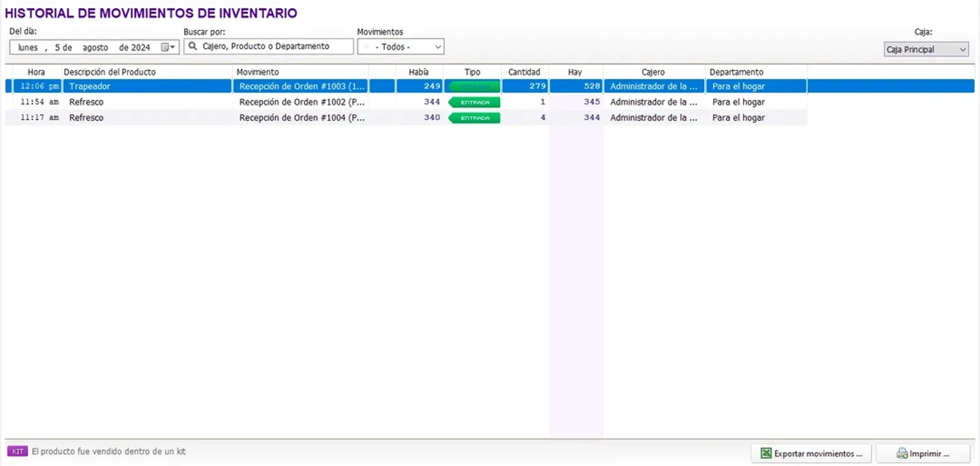Focus the Buscar por search field
Image resolution: width=980 pixels, height=466 pixels.
coord(273,46)
